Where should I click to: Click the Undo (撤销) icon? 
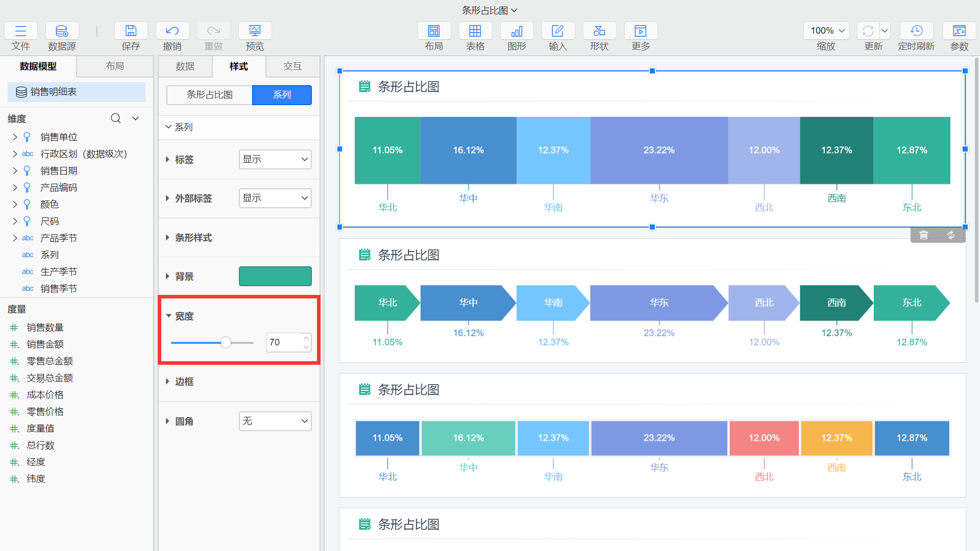[x=172, y=32]
